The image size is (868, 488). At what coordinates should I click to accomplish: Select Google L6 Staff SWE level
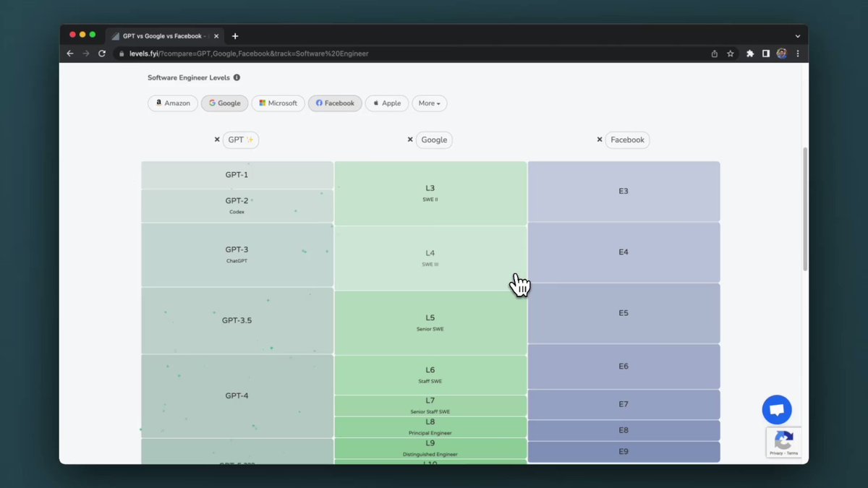(430, 375)
